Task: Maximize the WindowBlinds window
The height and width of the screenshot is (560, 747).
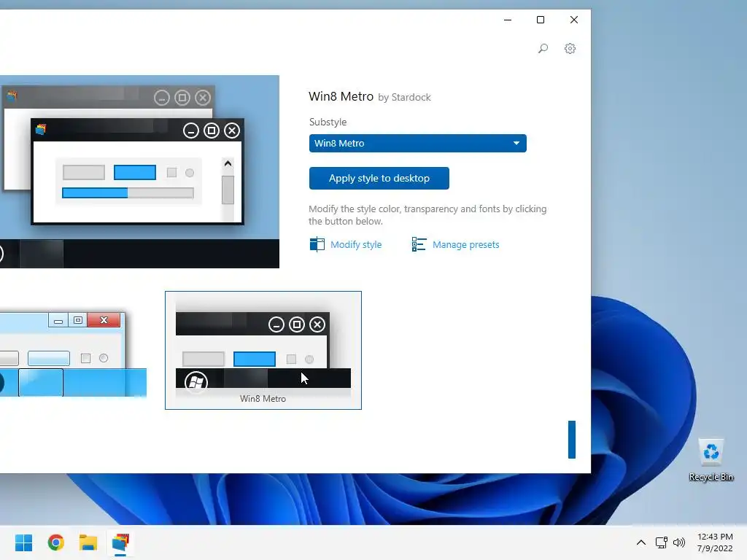Action: tap(541, 20)
